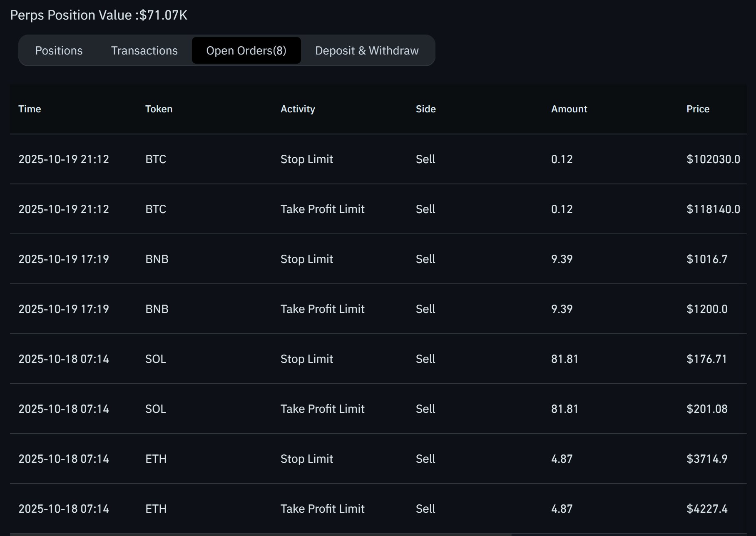Click the Token column header
756x536 pixels.
point(159,109)
